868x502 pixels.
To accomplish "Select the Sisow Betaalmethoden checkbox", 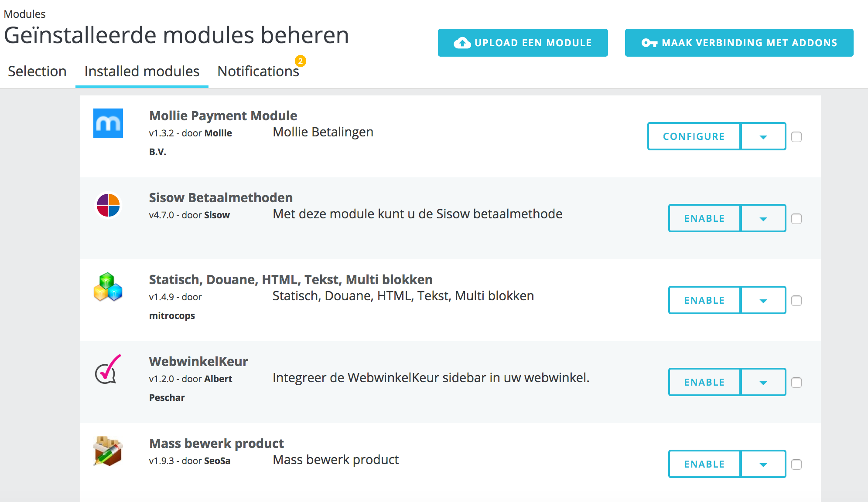I will pyautogui.click(x=796, y=219).
